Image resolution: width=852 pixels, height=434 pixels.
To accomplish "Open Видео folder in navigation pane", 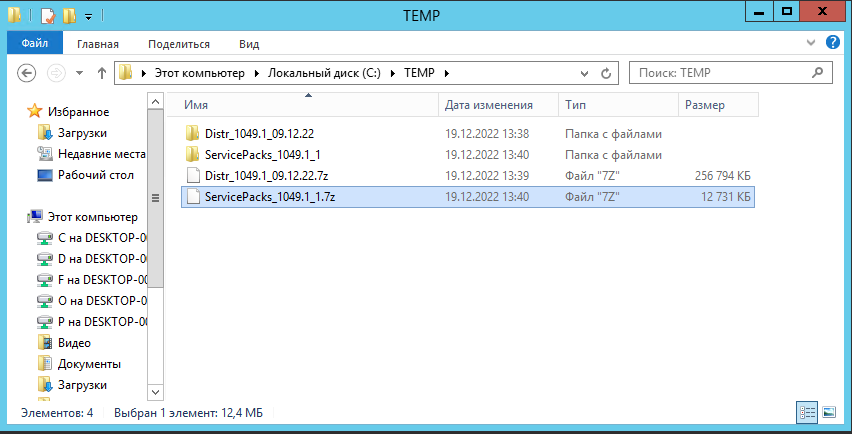I will pyautogui.click(x=74, y=343).
